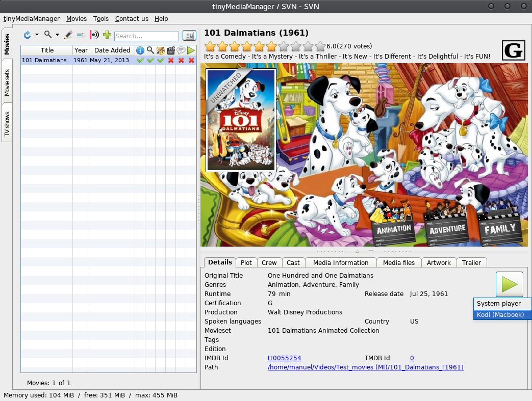Click the pencil edit movie icon
The image size is (532, 401).
(x=68, y=35)
